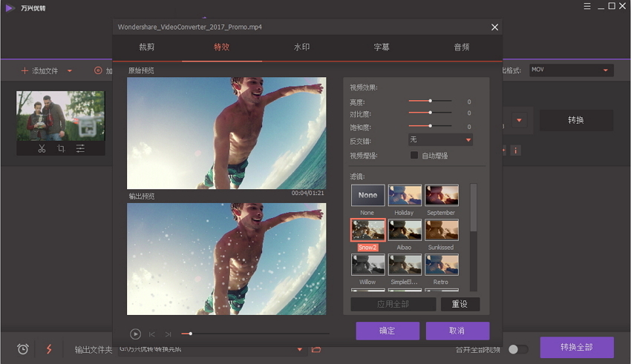The width and height of the screenshot is (631, 364).
Task: Switch to the 字幕 tab
Action: pos(382,47)
